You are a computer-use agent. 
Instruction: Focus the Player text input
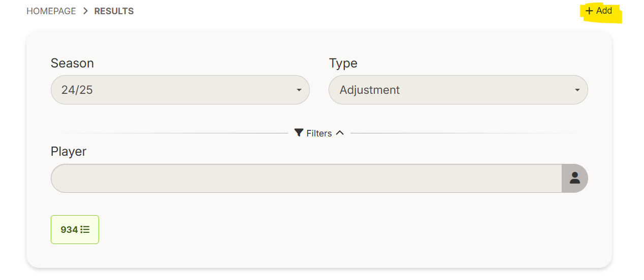point(306,178)
